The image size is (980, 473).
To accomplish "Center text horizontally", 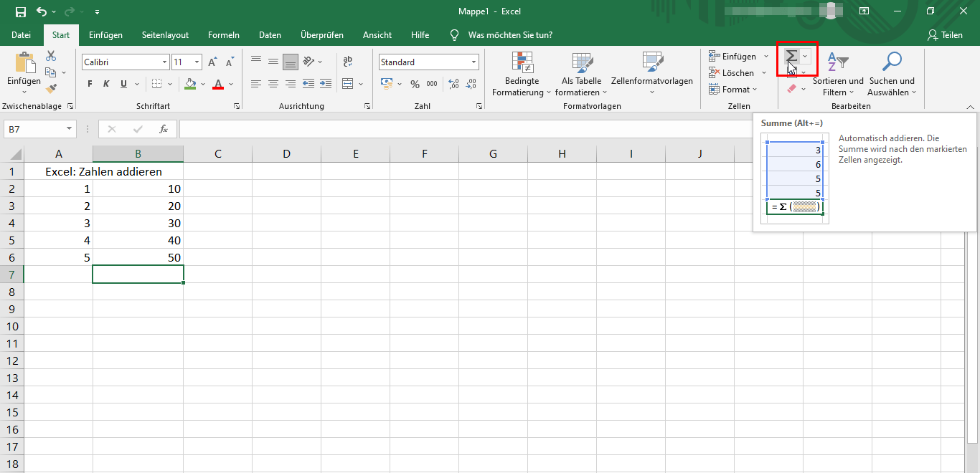I will (x=273, y=84).
